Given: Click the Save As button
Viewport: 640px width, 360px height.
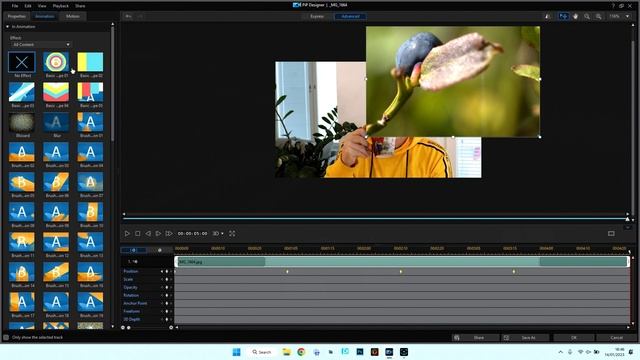Looking at the screenshot, I should click(524, 338).
